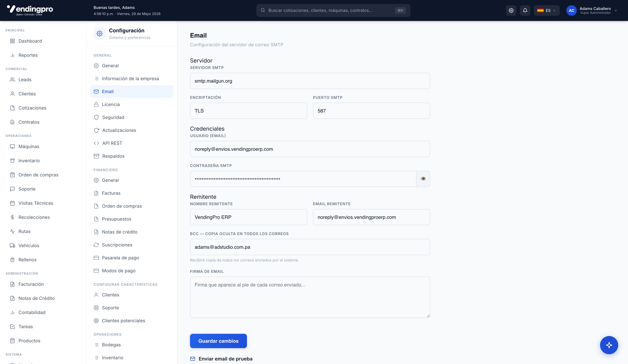Toggle SMTP password visibility eye
The image size is (628, 364).
423,179
